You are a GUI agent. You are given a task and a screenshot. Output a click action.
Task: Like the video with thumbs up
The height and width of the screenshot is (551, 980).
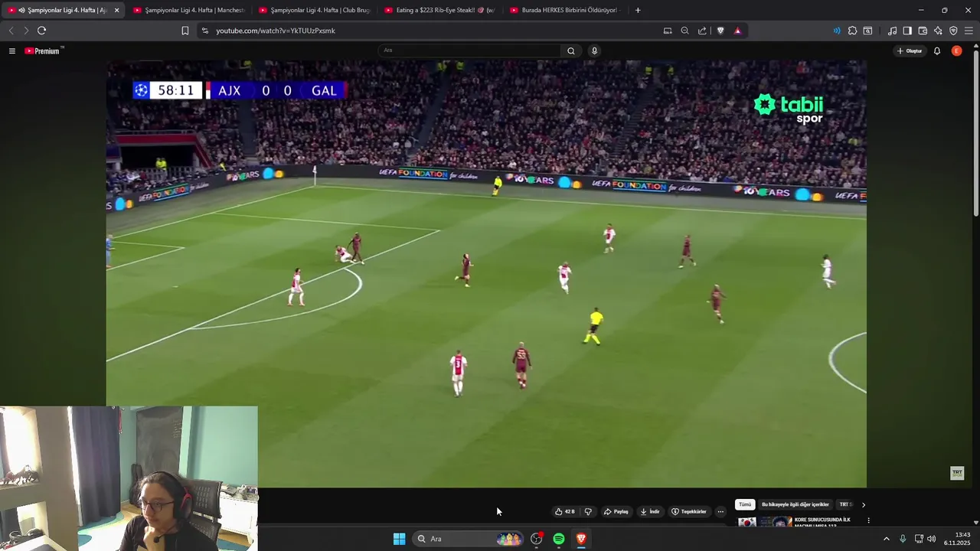[x=565, y=511]
